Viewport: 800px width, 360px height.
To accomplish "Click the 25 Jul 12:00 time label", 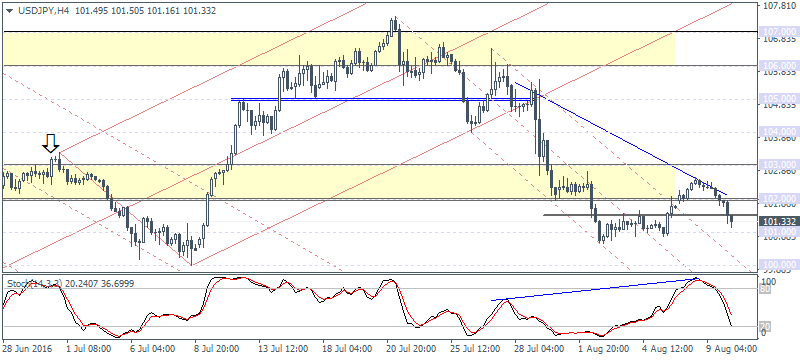I will [x=476, y=350].
